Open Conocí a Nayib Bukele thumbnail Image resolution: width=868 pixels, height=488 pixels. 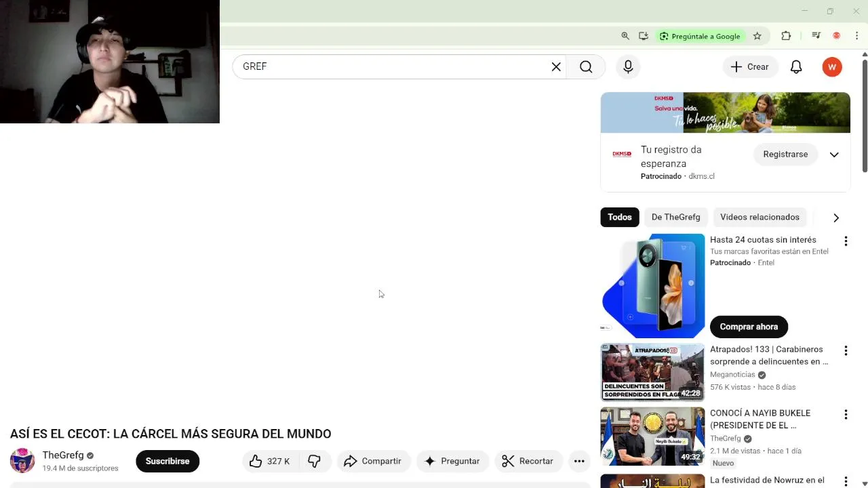click(653, 436)
